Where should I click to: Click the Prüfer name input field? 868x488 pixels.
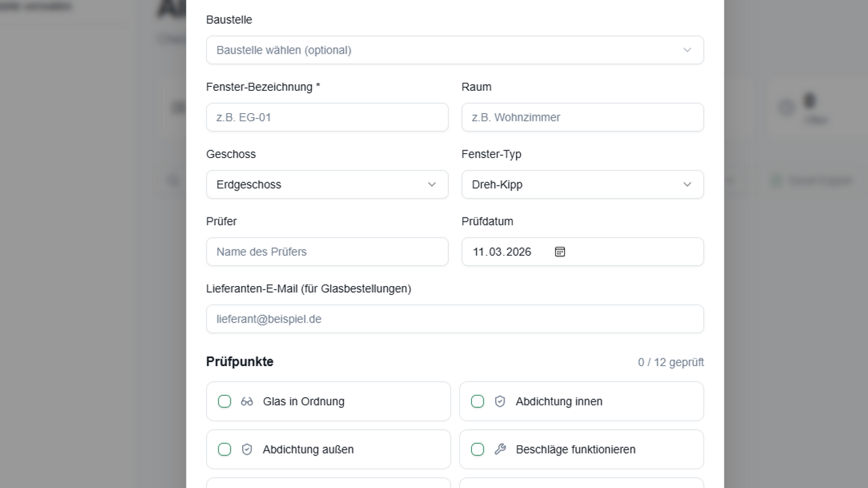pos(327,251)
